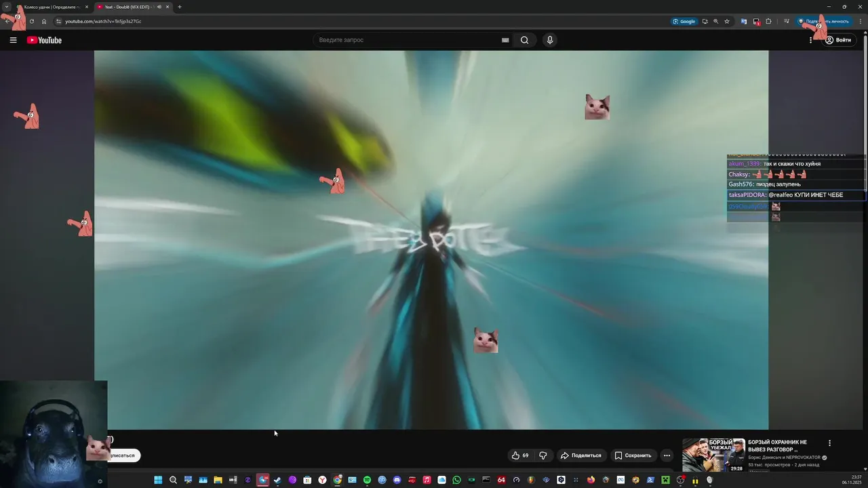868x488 pixels.
Task: Open the Extensions puzzle menu
Action: click(768, 21)
